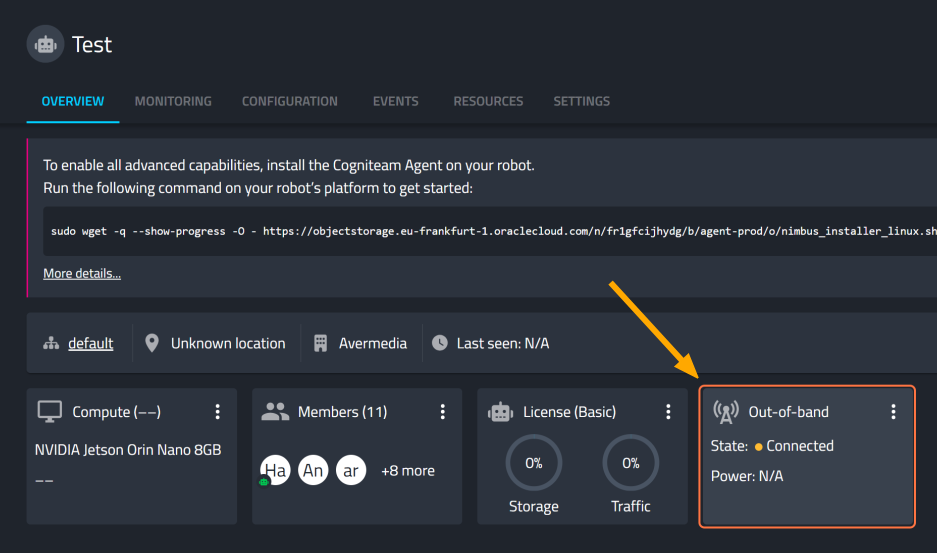The image size is (937, 553).
Task: Click the Last seen clock icon
Action: click(440, 343)
